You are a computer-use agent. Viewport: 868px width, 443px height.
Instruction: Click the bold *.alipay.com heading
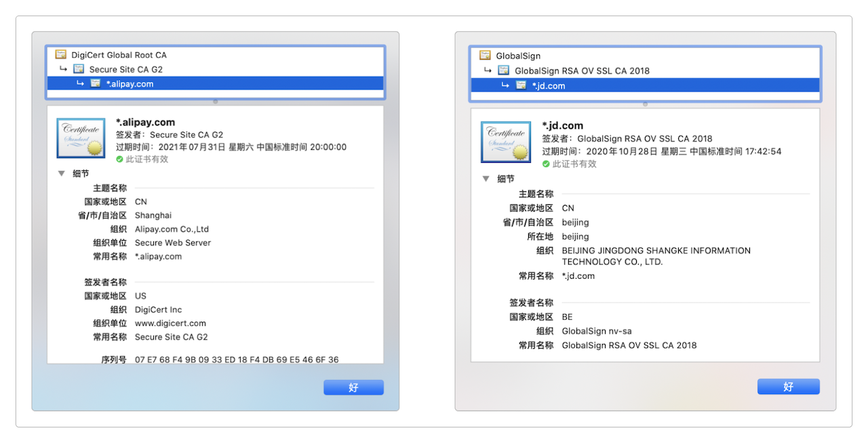click(x=146, y=123)
